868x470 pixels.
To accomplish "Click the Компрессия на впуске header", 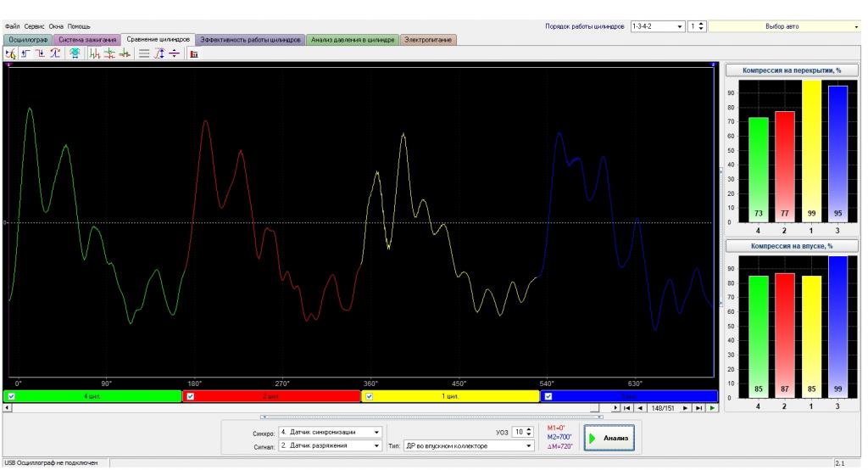I will click(792, 246).
